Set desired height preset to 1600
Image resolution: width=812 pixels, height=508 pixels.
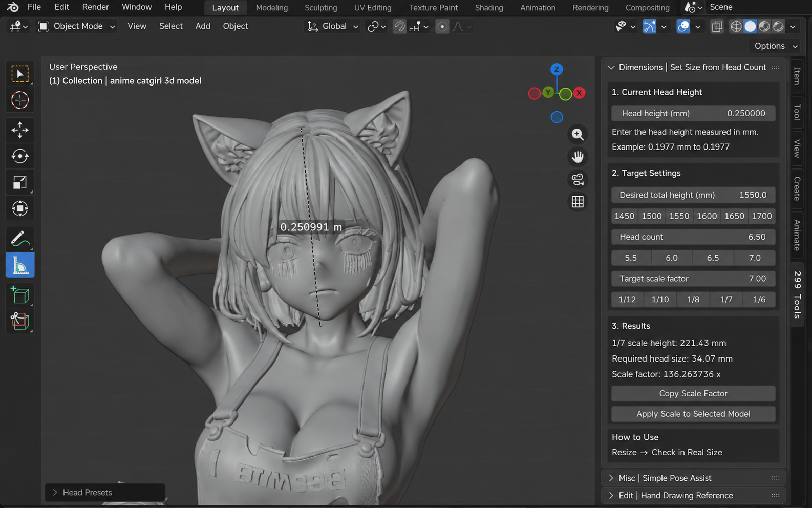tap(707, 216)
